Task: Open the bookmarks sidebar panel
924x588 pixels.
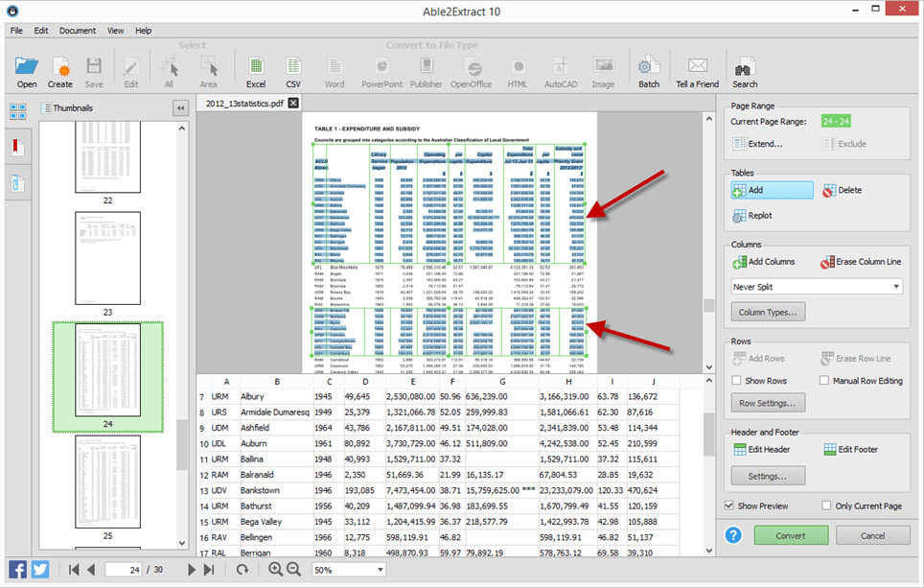Action: click(x=17, y=147)
